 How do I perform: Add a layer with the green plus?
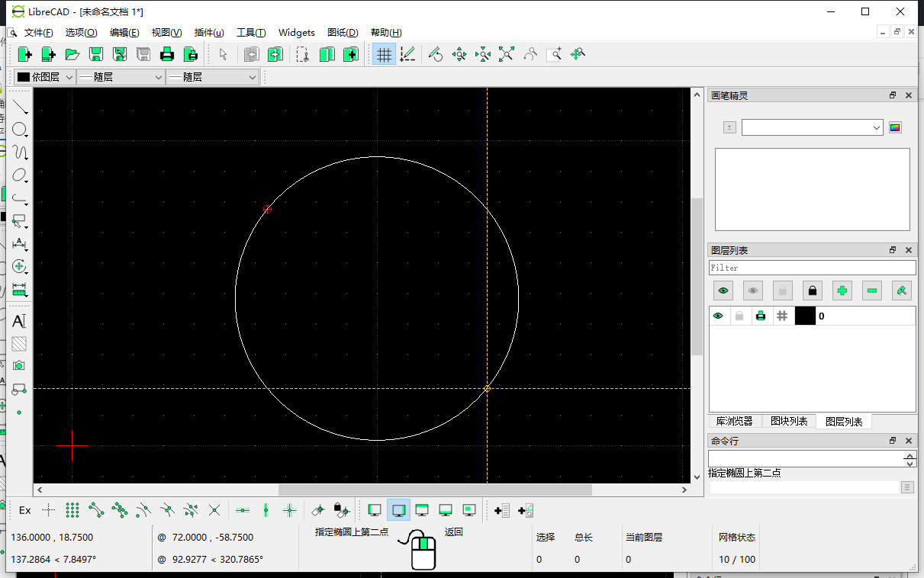point(842,291)
